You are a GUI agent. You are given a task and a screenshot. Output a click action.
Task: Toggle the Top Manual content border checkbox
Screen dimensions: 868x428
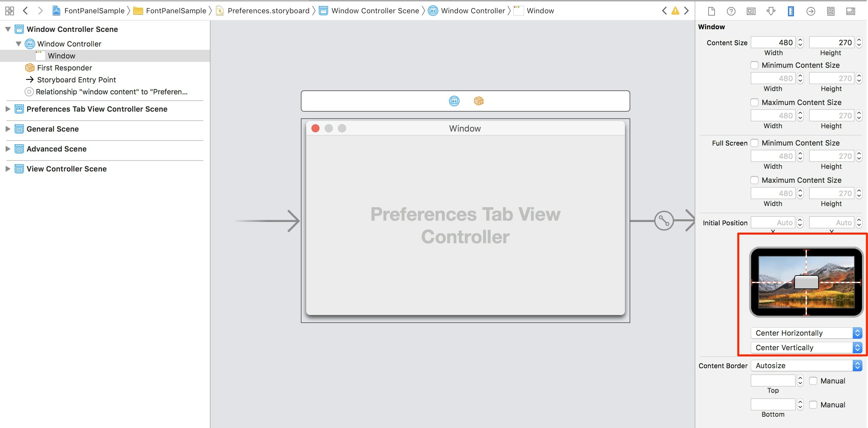pos(813,381)
